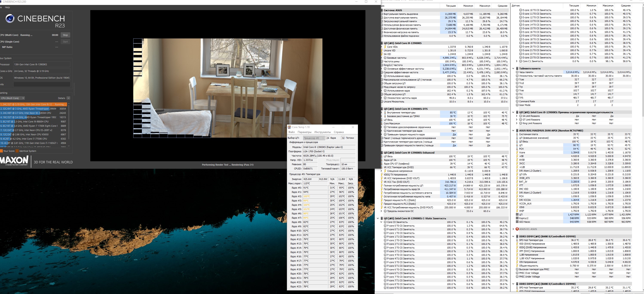Viewport: 644px width, 294px height.
Task: Click the fan icon beside Корпус2 sensor
Action: [517, 218]
